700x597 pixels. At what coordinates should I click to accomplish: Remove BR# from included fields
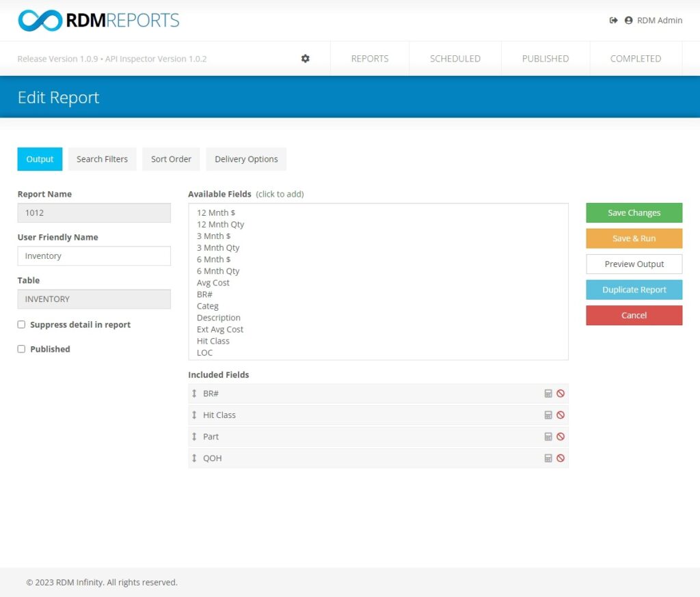click(561, 393)
